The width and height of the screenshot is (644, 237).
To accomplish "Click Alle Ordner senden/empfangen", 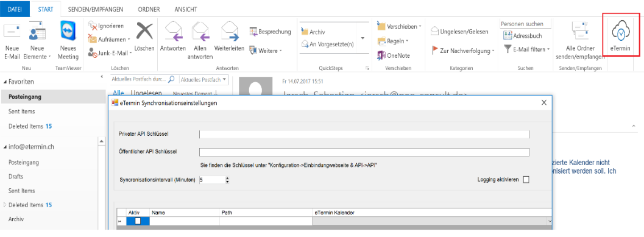I will point(579,40).
